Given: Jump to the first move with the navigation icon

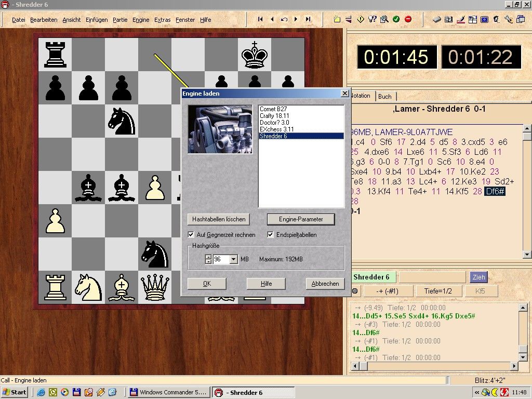Looking at the screenshot, I should pos(260,19).
